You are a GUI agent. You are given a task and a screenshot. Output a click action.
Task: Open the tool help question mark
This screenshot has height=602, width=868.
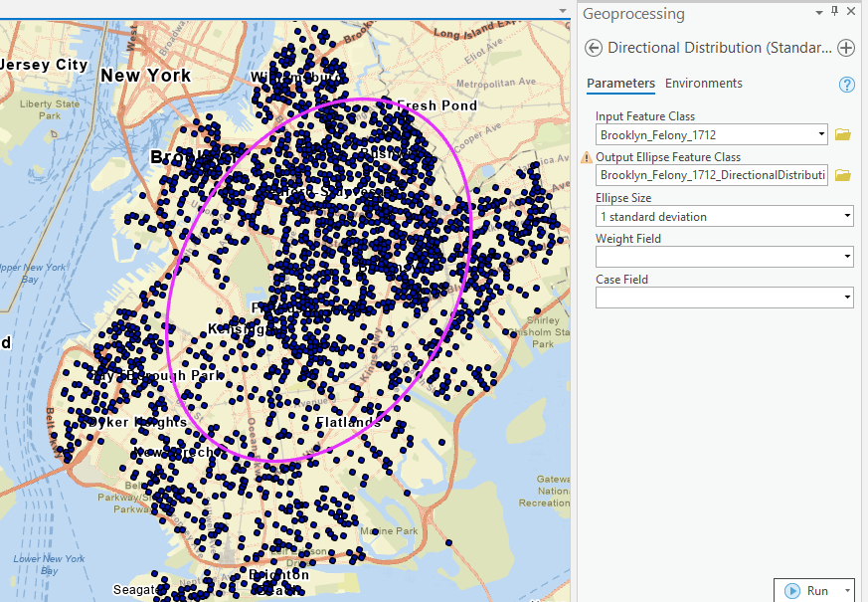pyautogui.click(x=847, y=86)
